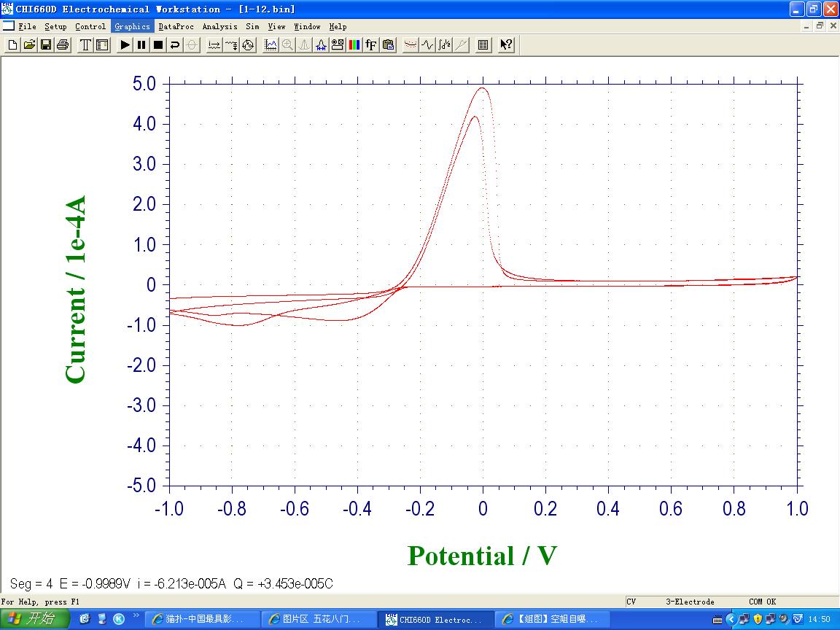Run experiment with the play icon
Viewport: 840px width, 630px height.
coord(125,45)
